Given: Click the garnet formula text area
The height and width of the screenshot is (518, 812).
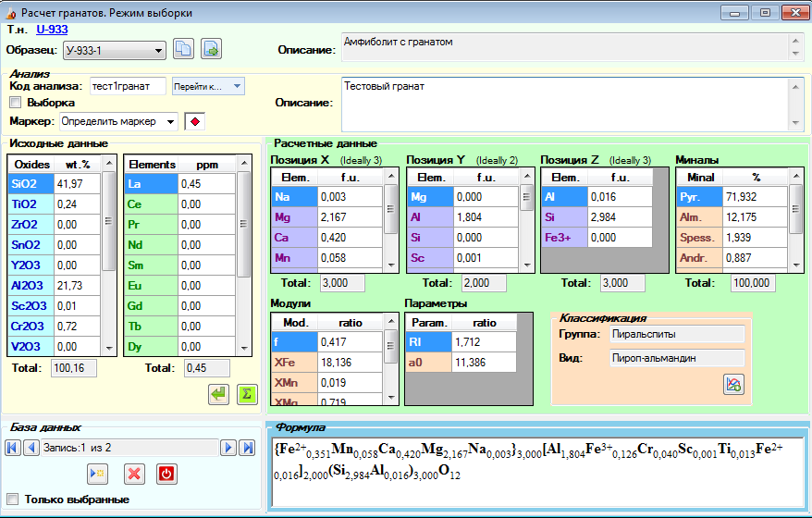Looking at the screenshot, I should tap(537, 472).
